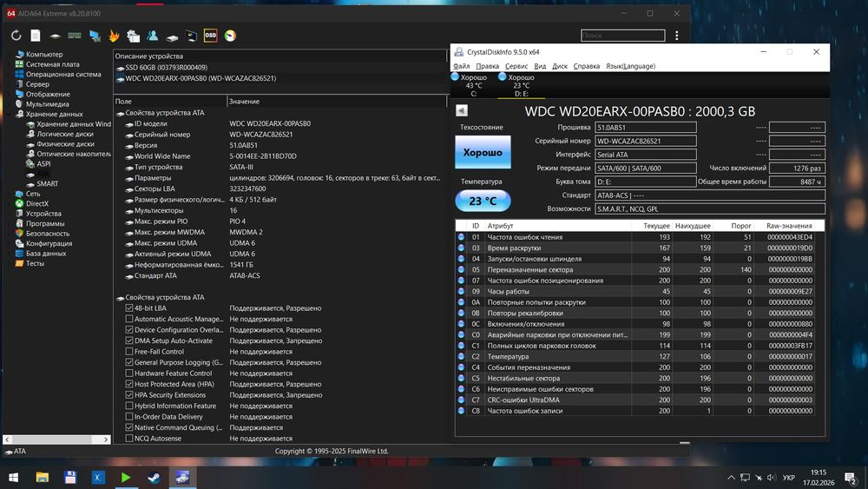Image resolution: width=868 pixels, height=489 pixels.
Task: Open Вид menu in CrystalDiskInfo
Action: 540,66
